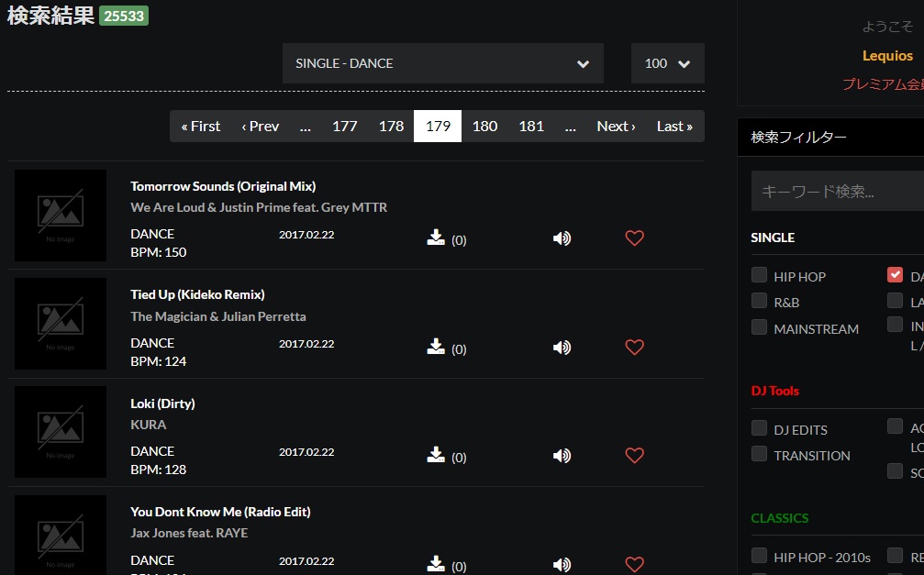Click artist We Are Loud & Justin Prime
924x575 pixels.
point(259,207)
